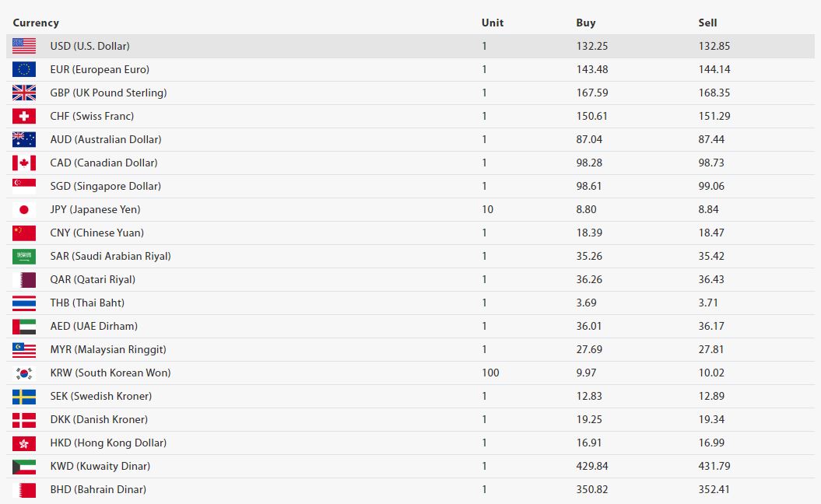Click the United States flag icon
The image size is (821, 504).
[x=24, y=47]
